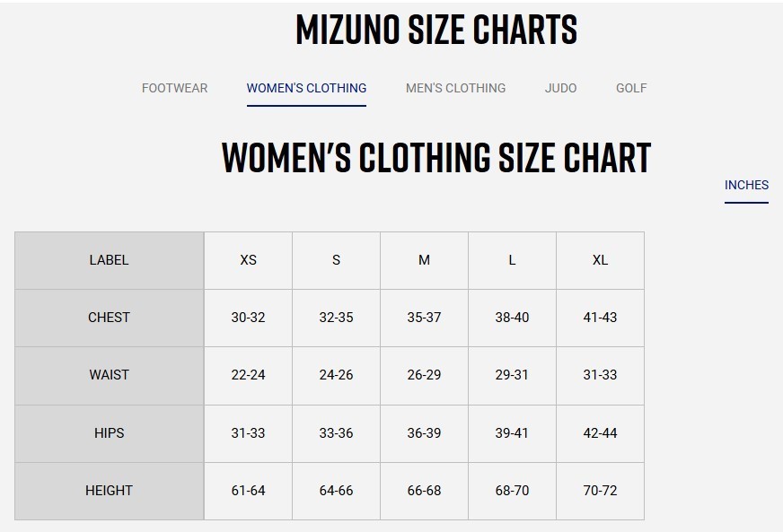
Task: Switch to Men's Clothing size chart
Action: click(455, 88)
